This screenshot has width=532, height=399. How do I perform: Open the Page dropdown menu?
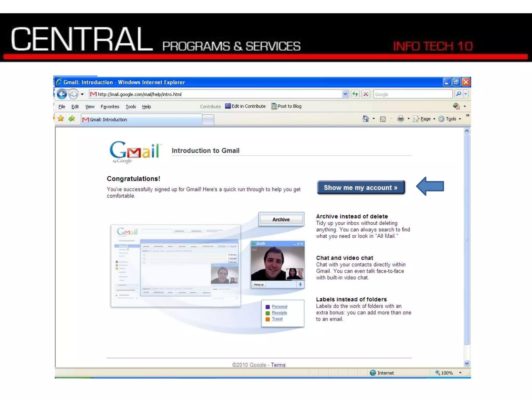pyautogui.click(x=425, y=119)
